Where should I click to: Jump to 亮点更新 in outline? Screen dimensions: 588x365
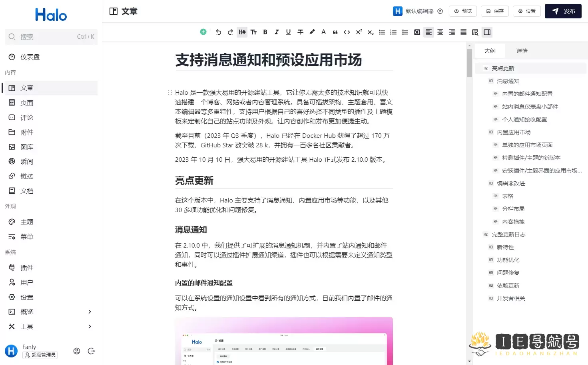(x=530, y=68)
